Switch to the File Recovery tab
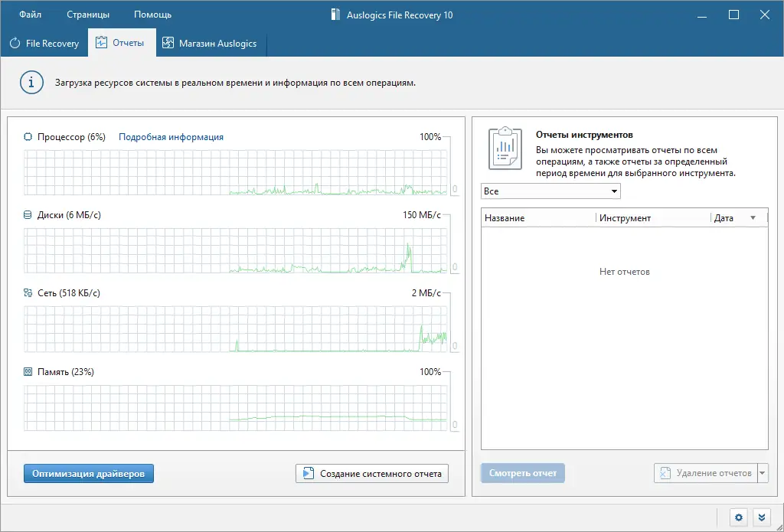Image resolution: width=784 pixels, height=532 pixels. tap(44, 43)
